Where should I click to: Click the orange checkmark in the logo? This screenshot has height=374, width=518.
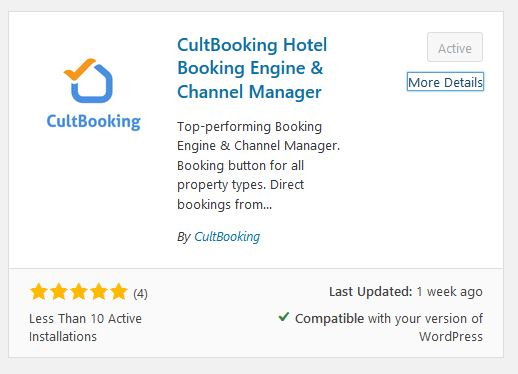click(80, 69)
